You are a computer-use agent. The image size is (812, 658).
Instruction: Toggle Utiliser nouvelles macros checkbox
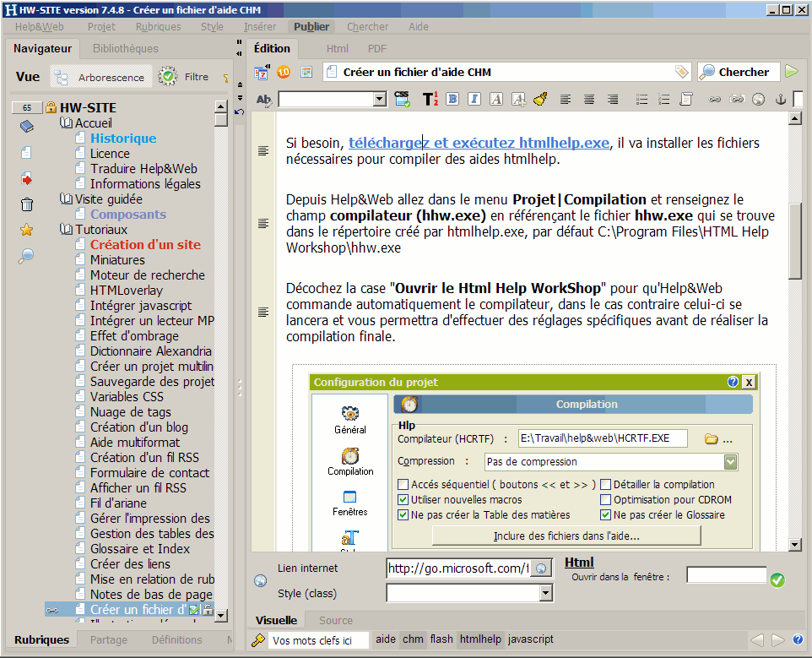click(403, 500)
